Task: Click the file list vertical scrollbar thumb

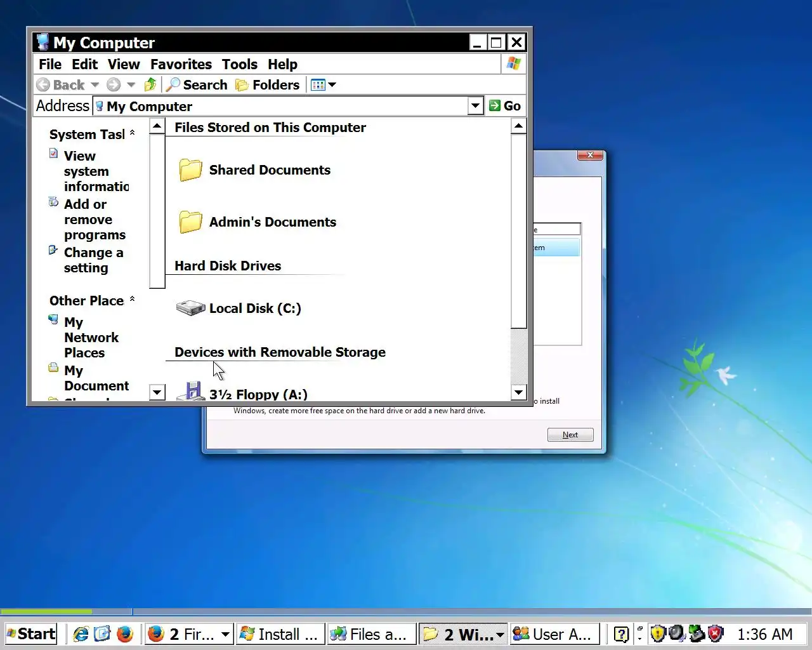Action: coord(519,231)
